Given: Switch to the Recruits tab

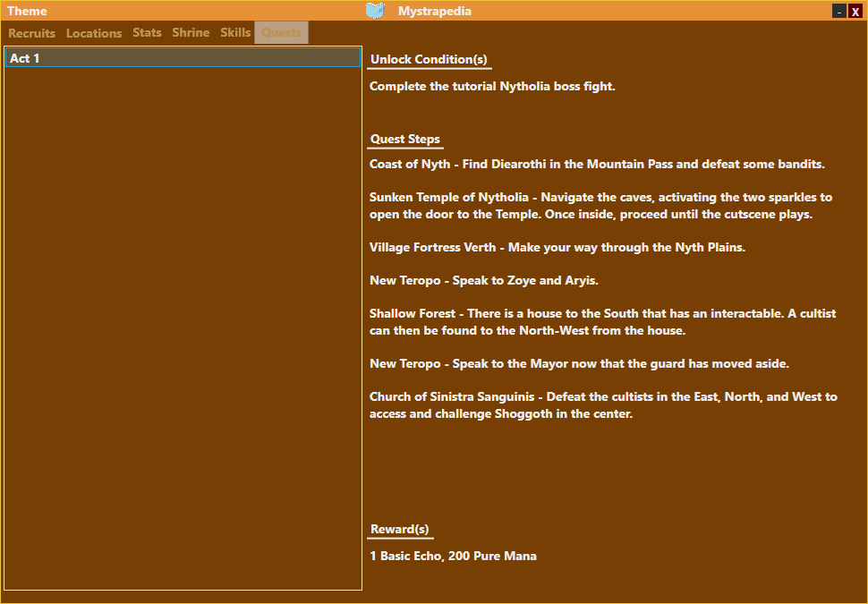Looking at the screenshot, I should coord(31,33).
